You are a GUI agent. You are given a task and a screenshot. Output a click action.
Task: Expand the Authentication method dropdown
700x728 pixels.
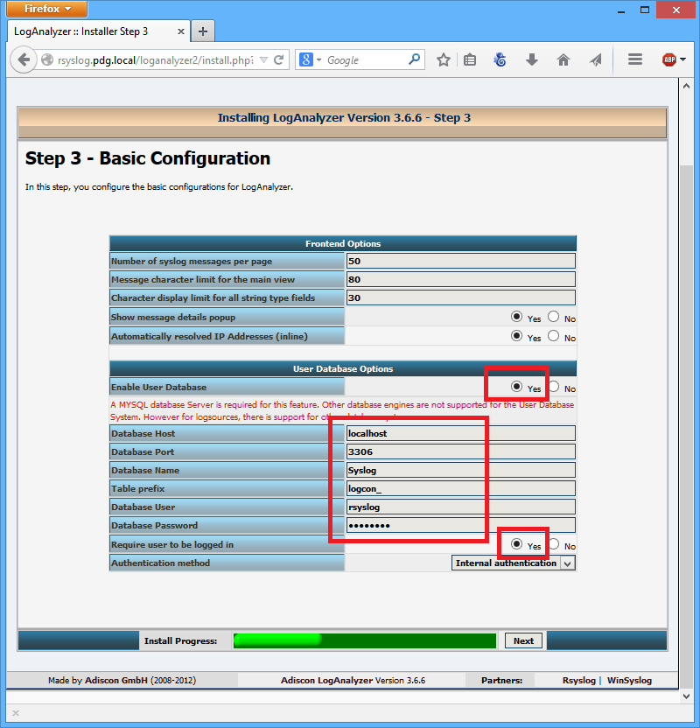[x=567, y=563]
